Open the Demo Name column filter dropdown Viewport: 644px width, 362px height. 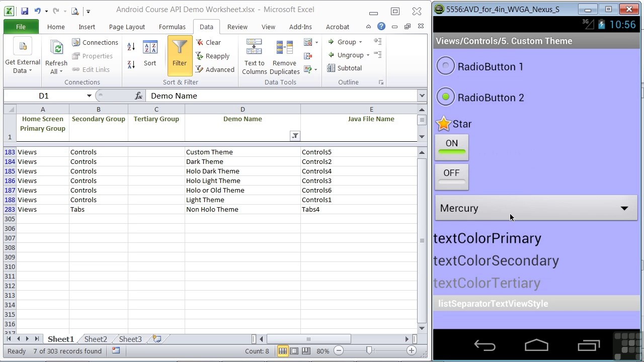[x=295, y=136]
